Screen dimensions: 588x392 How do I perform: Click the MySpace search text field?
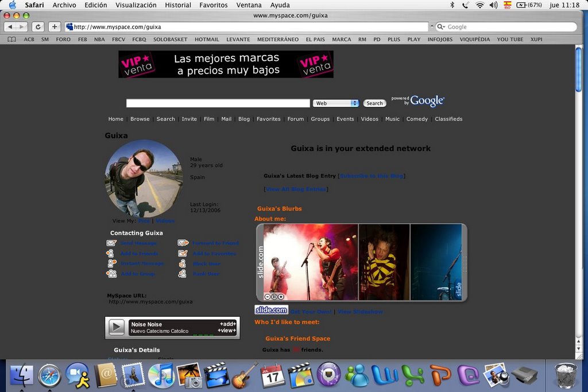tap(218, 103)
